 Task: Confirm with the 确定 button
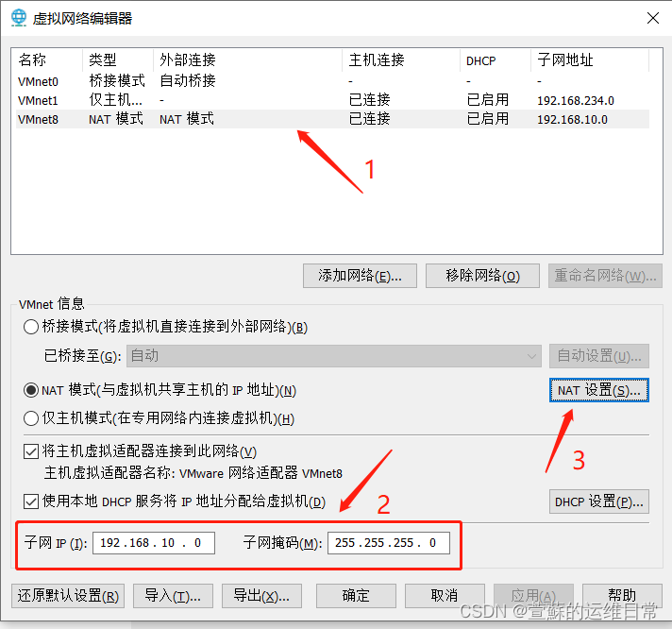356,596
